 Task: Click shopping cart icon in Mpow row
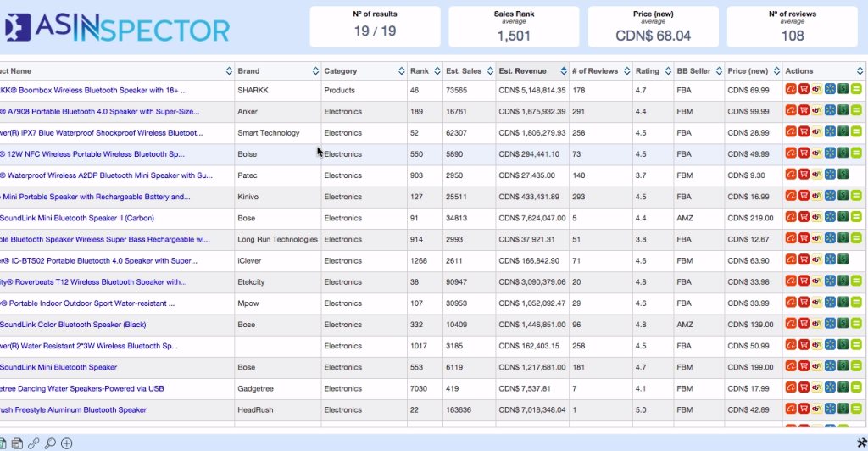(x=804, y=302)
